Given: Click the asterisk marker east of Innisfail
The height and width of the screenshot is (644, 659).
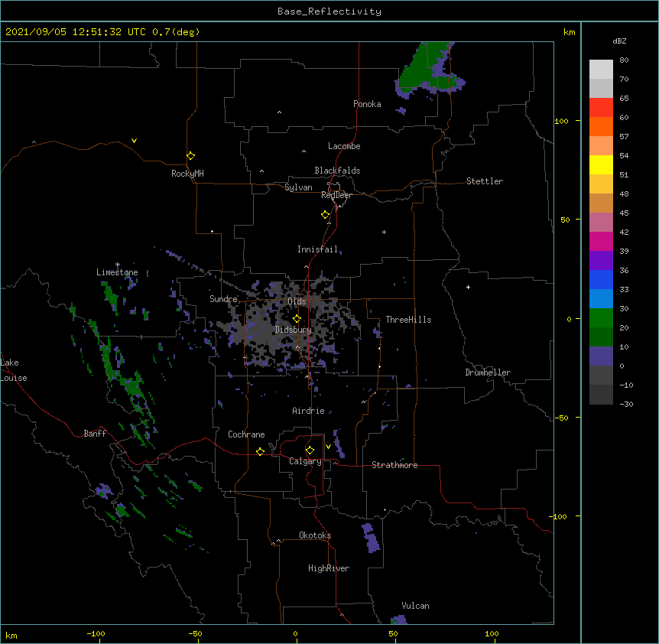Looking at the screenshot, I should [384, 233].
